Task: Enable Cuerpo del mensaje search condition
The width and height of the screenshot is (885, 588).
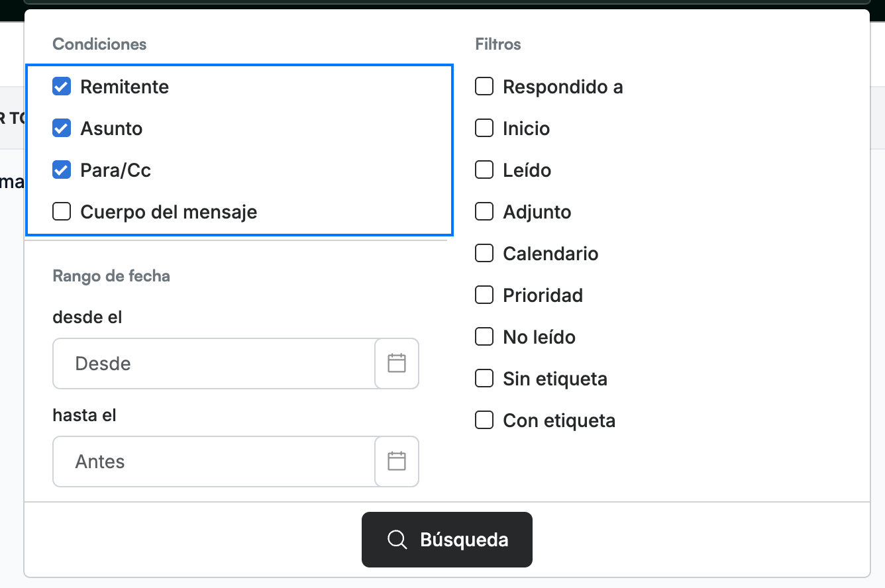Action: pyautogui.click(x=62, y=212)
